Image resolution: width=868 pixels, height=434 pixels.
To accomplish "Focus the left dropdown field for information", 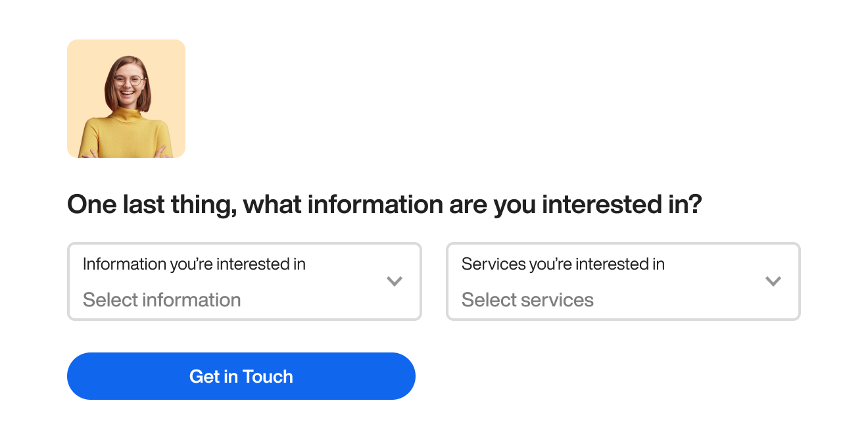I will (244, 281).
